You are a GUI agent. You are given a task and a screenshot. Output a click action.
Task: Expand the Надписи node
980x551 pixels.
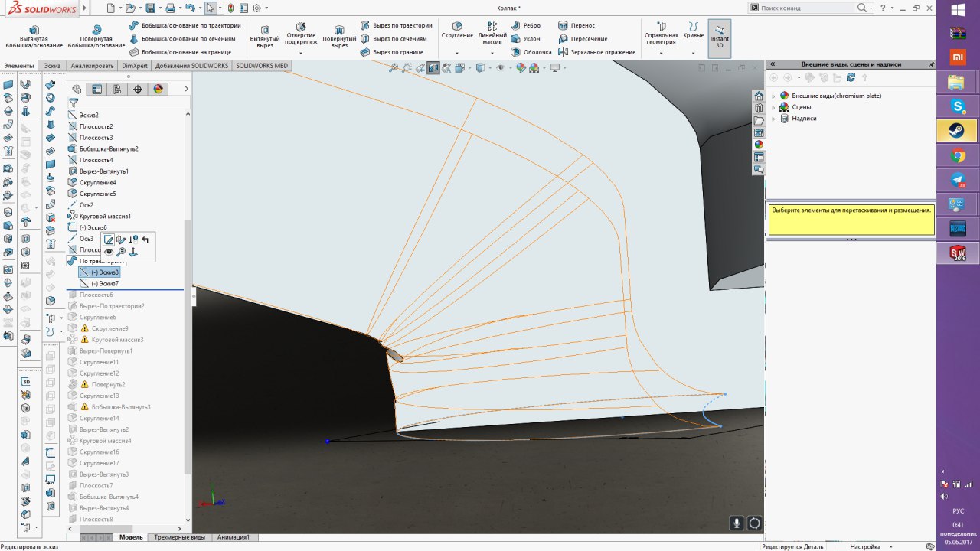[773, 119]
